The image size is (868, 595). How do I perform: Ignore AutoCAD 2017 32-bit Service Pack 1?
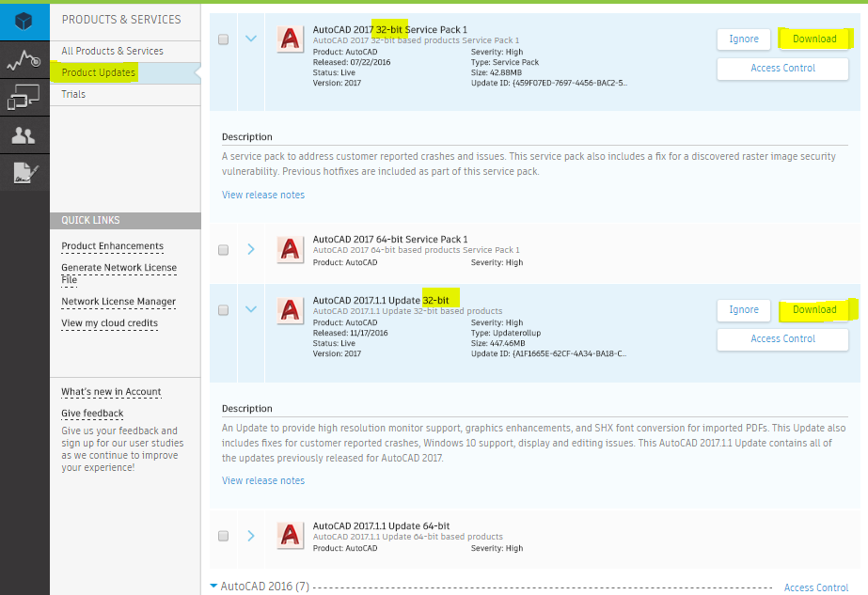[744, 39]
